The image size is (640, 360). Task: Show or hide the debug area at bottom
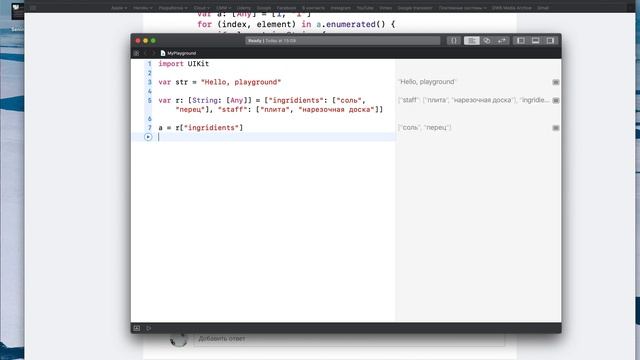click(136, 328)
